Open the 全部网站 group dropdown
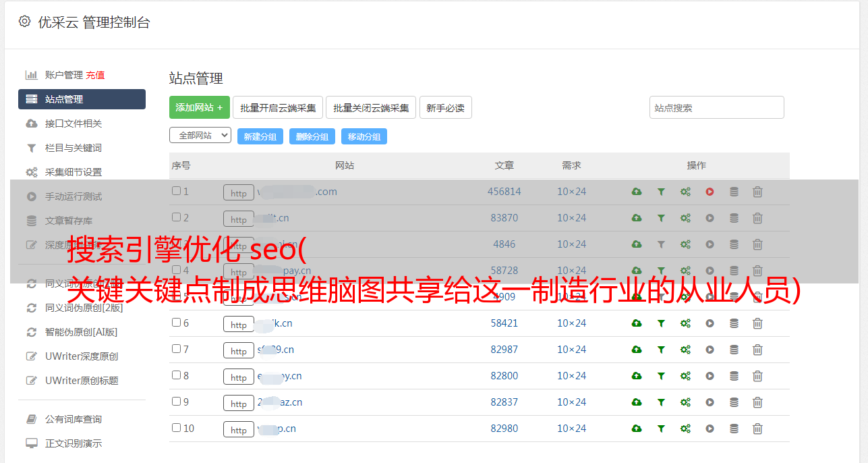868x463 pixels. (200, 136)
